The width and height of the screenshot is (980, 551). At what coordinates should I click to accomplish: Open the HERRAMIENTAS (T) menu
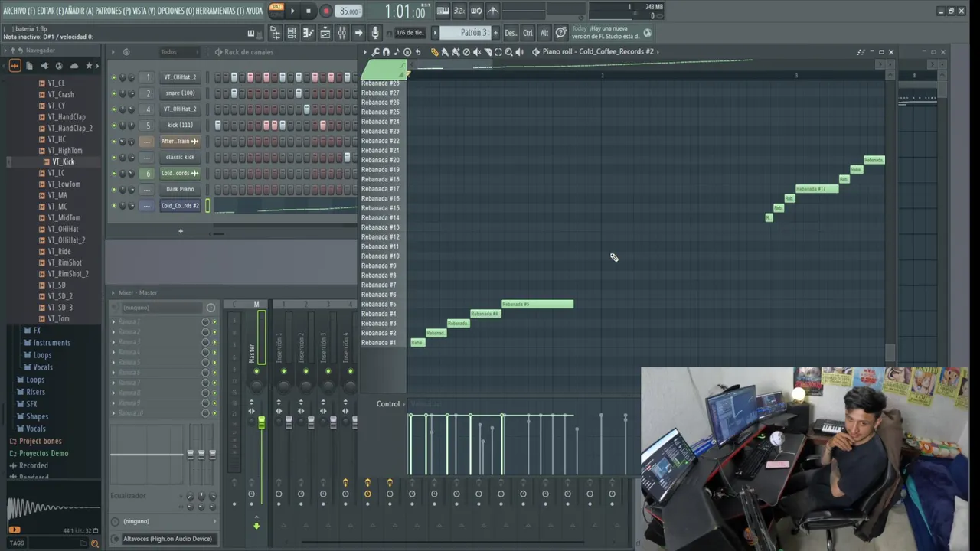coord(220,11)
